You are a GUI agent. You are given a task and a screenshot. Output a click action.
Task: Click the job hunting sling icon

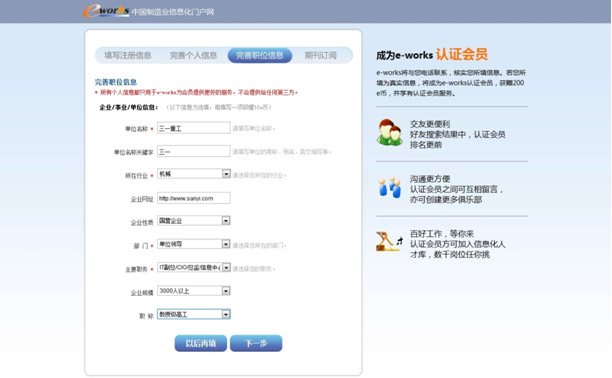click(389, 242)
